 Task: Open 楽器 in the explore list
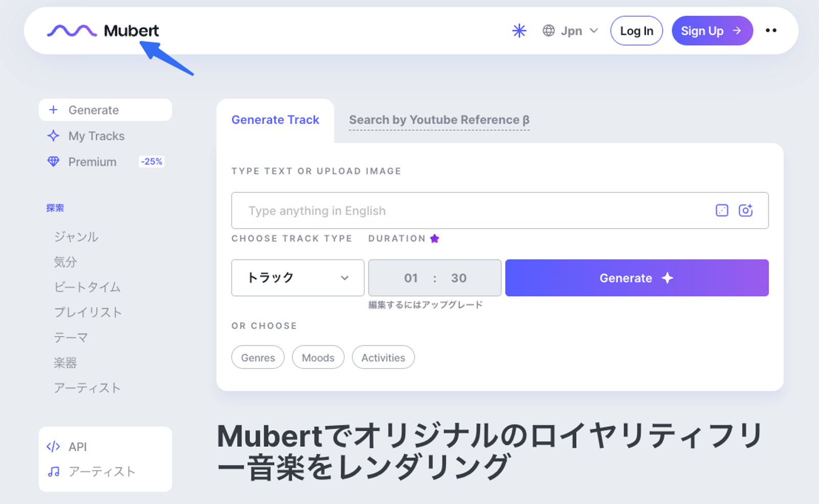[x=66, y=363]
